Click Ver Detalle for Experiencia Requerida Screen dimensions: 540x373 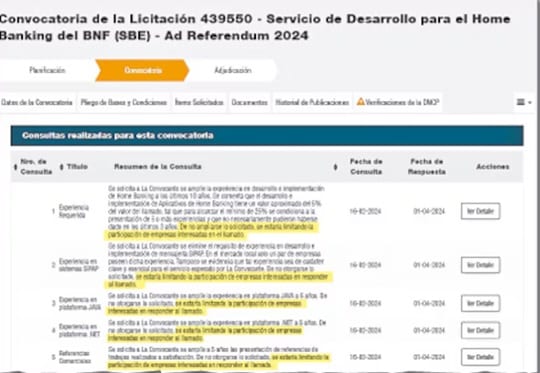click(x=480, y=211)
